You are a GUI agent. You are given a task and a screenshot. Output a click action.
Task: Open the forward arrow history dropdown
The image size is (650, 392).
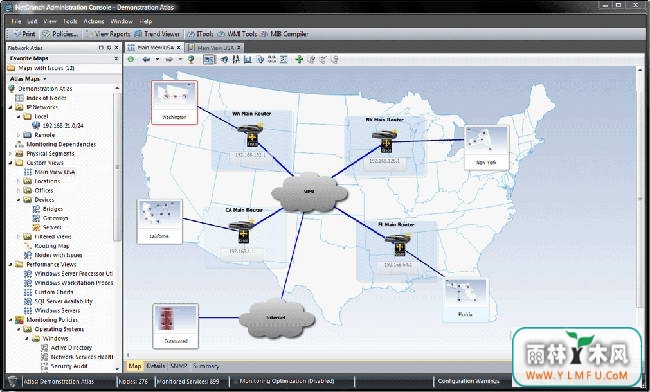(x=180, y=59)
